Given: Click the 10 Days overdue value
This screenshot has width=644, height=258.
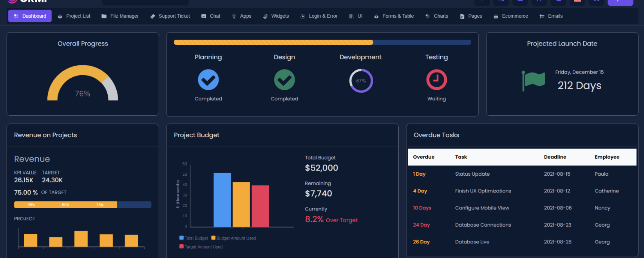Looking at the screenshot, I should 422,208.
